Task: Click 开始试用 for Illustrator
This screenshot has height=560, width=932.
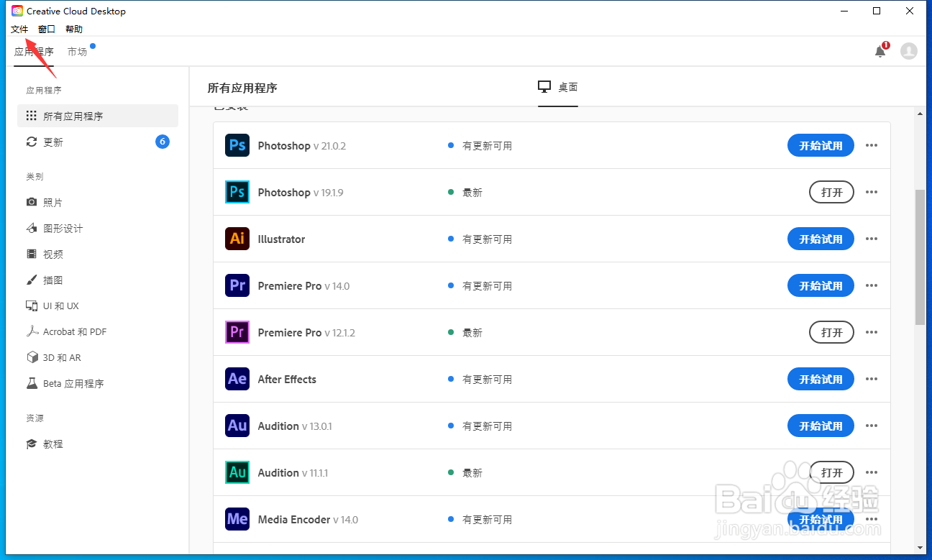Action: click(821, 239)
